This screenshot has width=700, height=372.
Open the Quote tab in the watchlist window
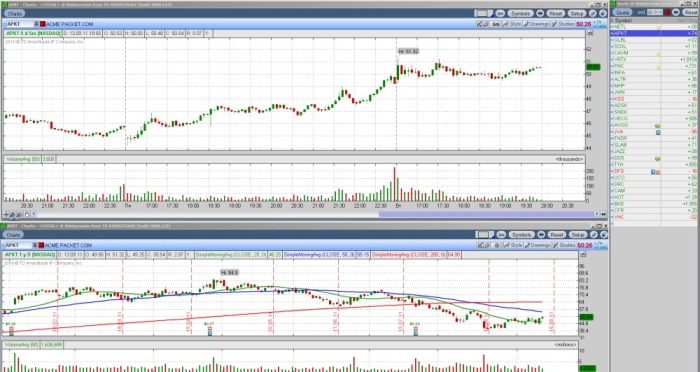click(622, 13)
